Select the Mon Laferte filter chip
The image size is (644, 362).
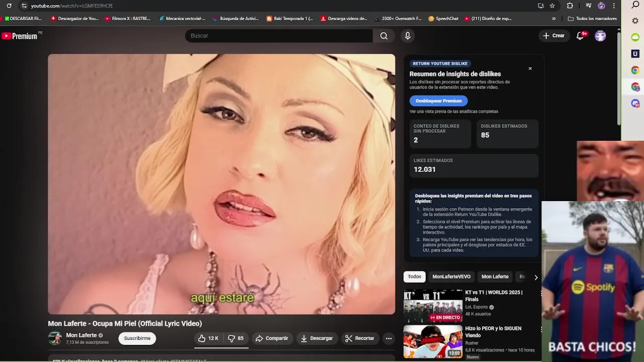coord(495,277)
